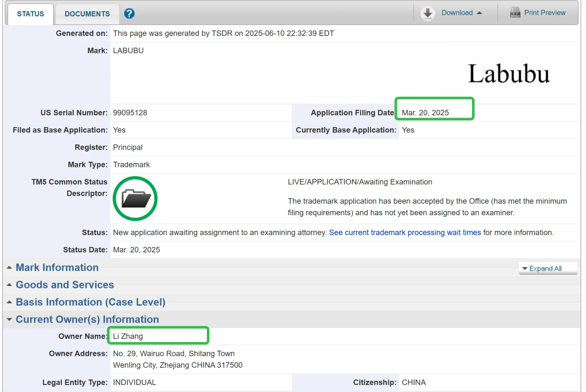This screenshot has height=392, width=586.
Task: Click the Basis Information heading arrow
Action: pyautogui.click(x=9, y=302)
